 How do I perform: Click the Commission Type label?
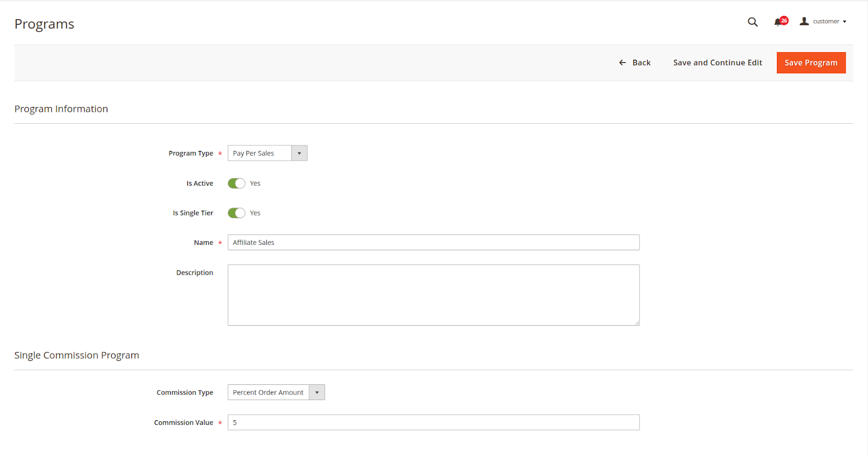185,392
